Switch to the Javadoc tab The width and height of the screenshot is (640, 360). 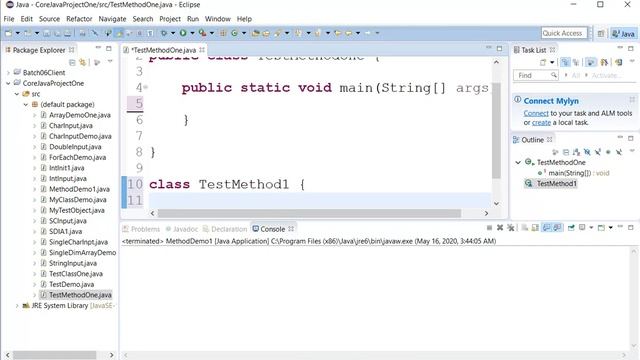pyautogui.click(x=182, y=229)
